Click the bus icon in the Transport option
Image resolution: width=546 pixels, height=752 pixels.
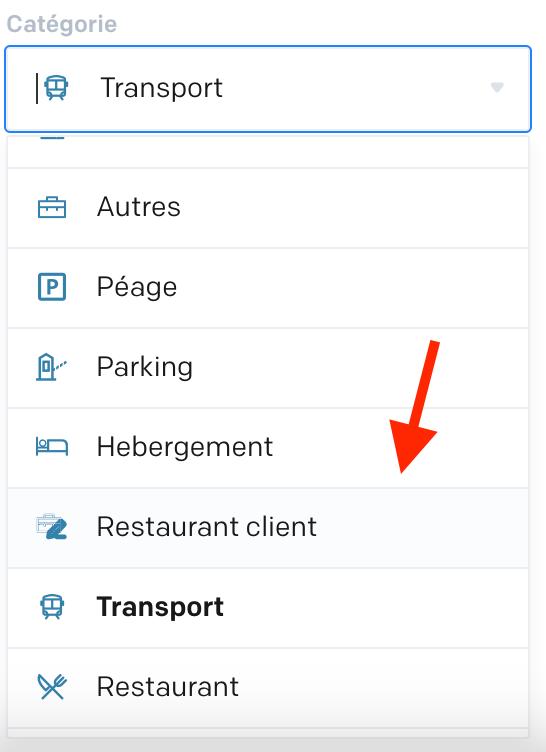[52, 607]
